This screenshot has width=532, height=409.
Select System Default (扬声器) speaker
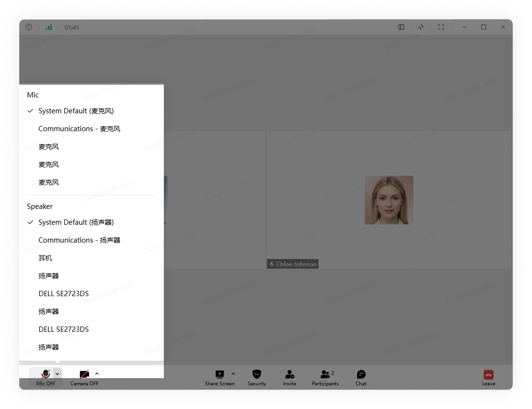[x=92, y=222]
